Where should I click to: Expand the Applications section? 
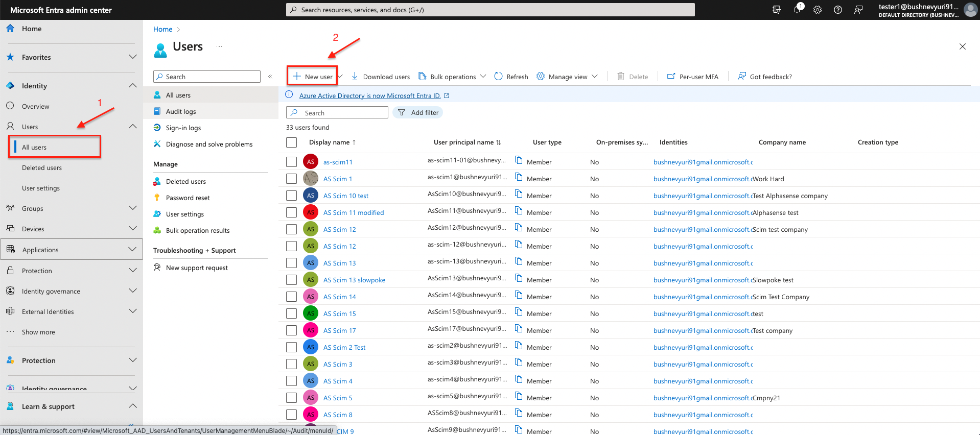pos(133,249)
